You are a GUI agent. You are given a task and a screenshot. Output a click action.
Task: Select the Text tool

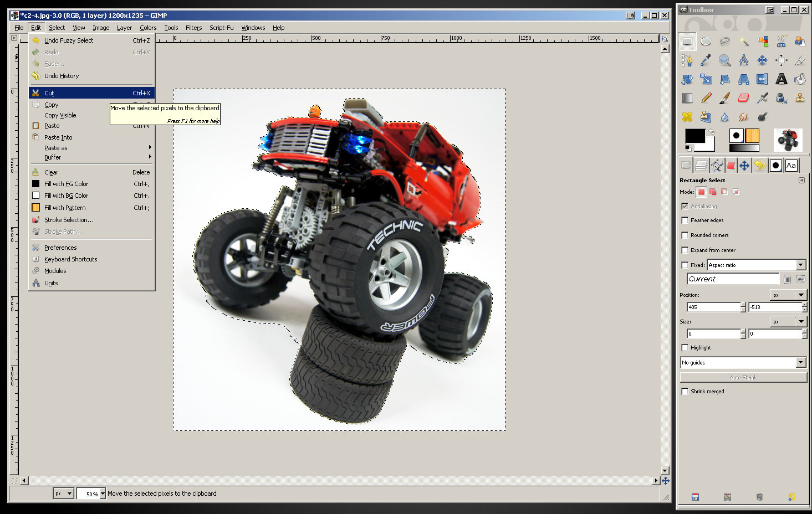(782, 79)
